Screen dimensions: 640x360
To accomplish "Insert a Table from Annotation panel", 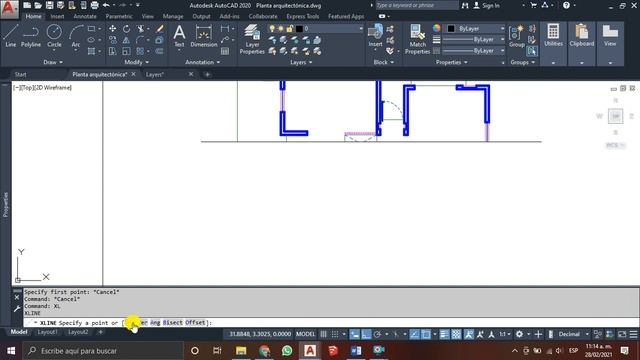I will (x=225, y=51).
